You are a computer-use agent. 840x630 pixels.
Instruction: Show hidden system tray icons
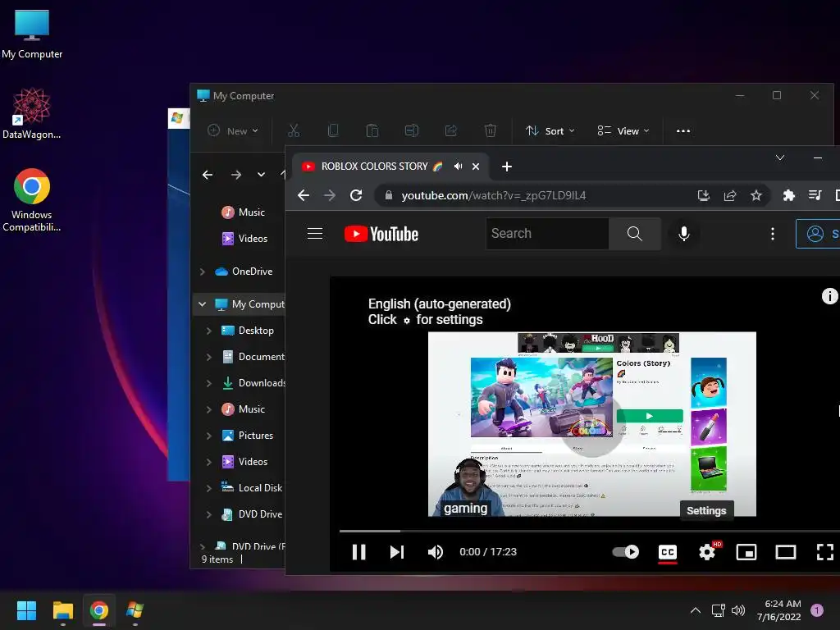point(696,610)
